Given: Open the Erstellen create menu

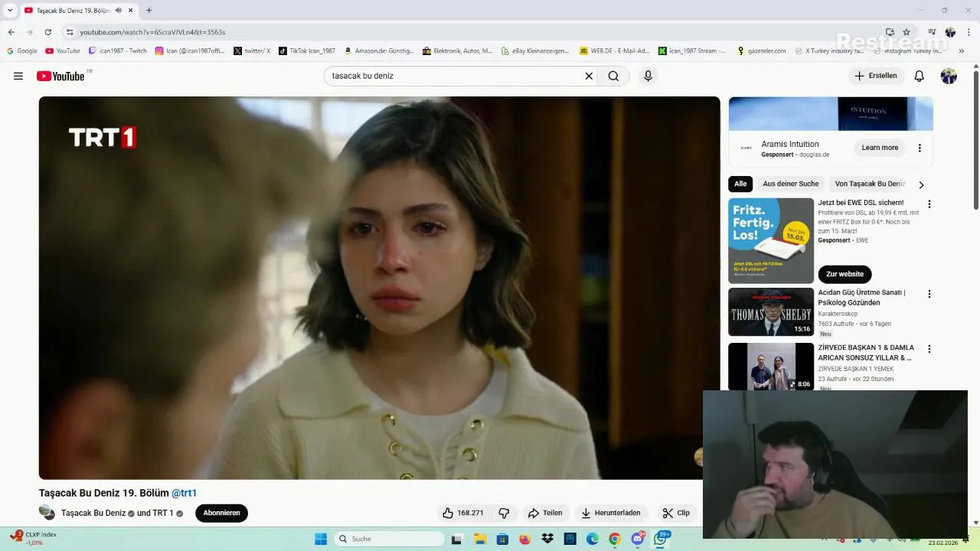Looking at the screenshot, I should coord(876,76).
